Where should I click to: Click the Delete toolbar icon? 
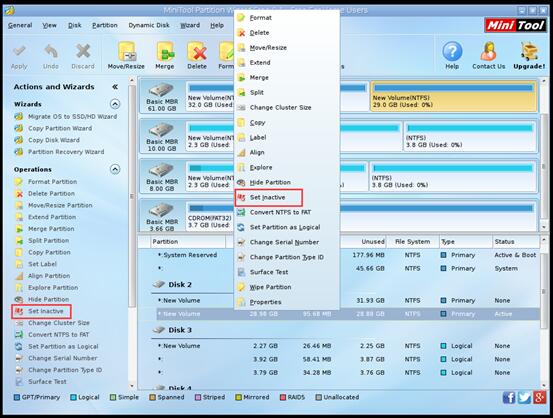[197, 56]
